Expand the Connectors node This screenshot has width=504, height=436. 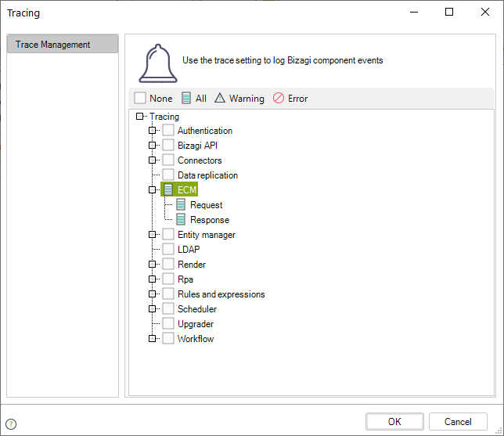(x=152, y=160)
